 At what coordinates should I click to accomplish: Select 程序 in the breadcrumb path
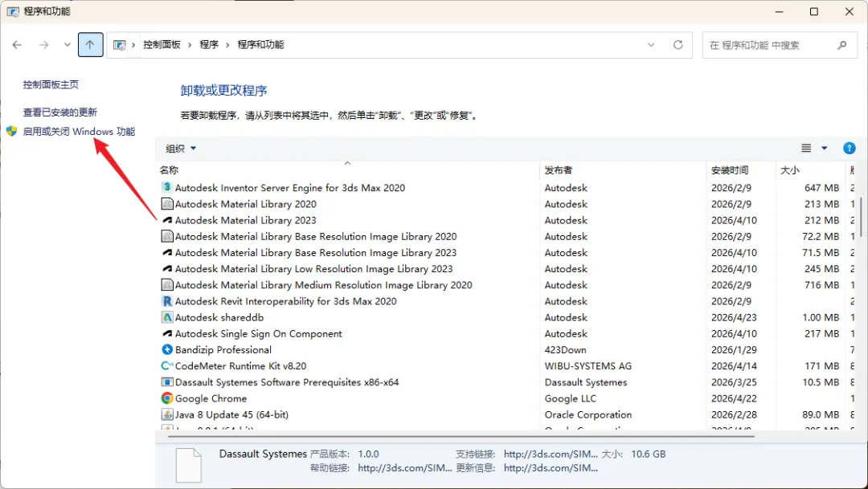click(209, 45)
